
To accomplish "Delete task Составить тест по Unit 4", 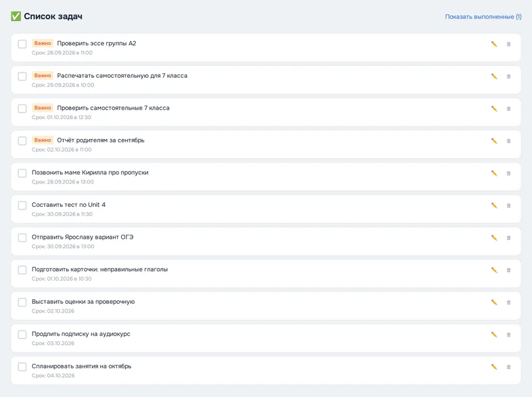I will pyautogui.click(x=509, y=205).
